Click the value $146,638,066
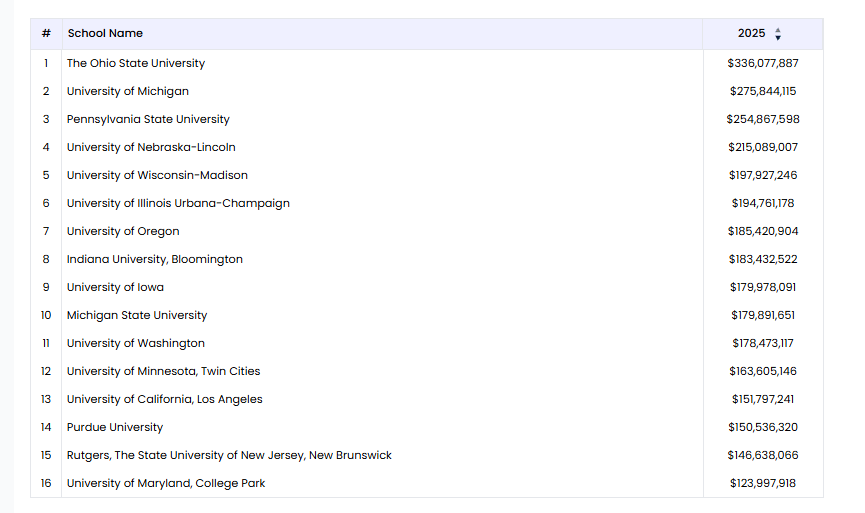 coord(763,455)
